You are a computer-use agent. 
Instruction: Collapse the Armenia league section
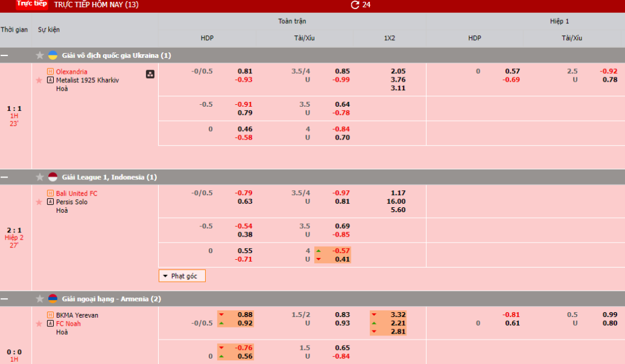tap(5, 299)
